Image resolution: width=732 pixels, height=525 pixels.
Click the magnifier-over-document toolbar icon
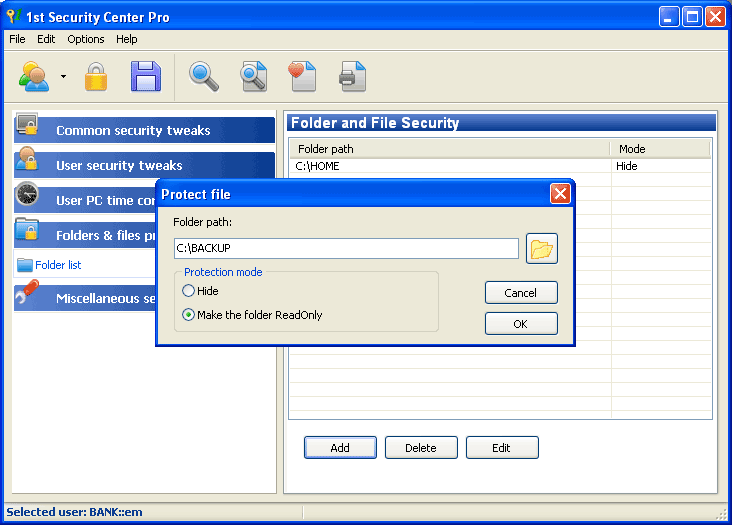[253, 77]
